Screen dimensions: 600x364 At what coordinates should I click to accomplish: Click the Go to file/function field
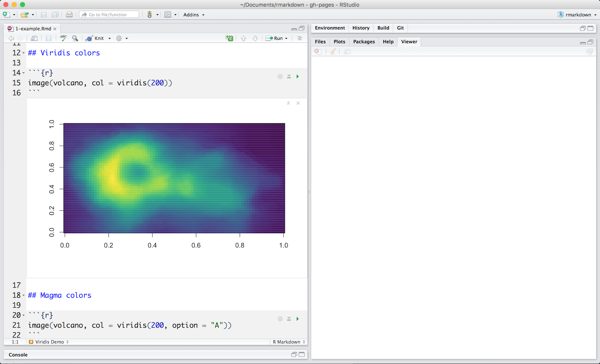(x=109, y=15)
